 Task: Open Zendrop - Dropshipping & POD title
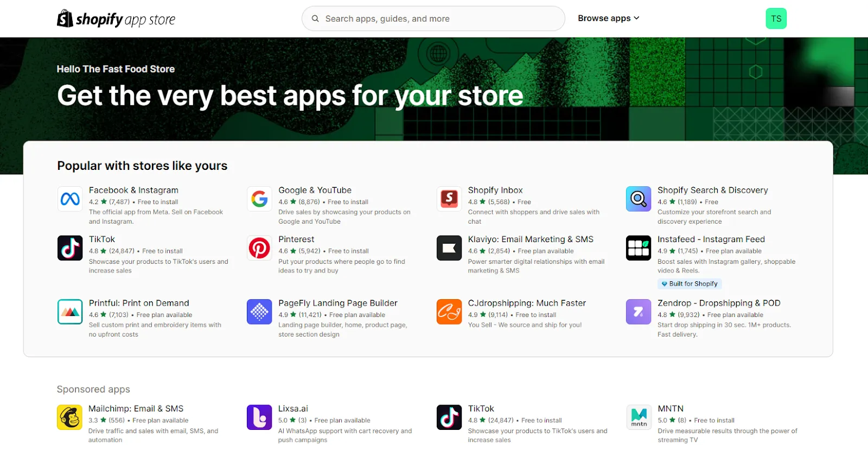[719, 303]
